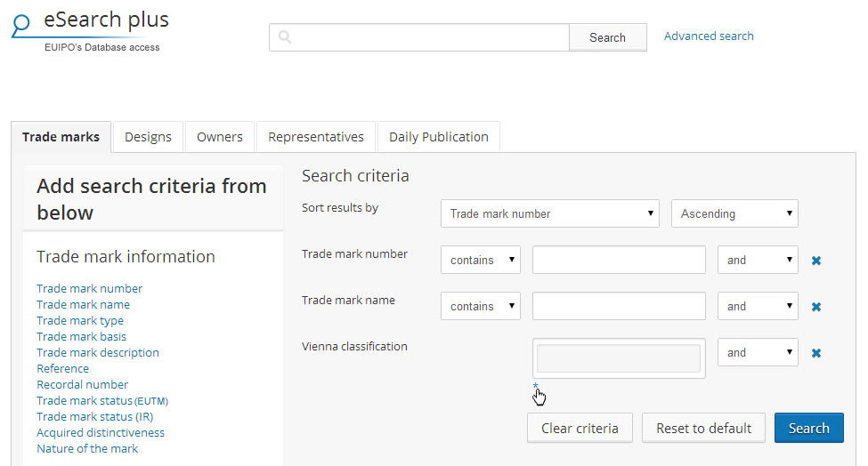Add the Acquired distinctiveness criterion link
Viewport: 868px width, 466px height.
point(101,432)
